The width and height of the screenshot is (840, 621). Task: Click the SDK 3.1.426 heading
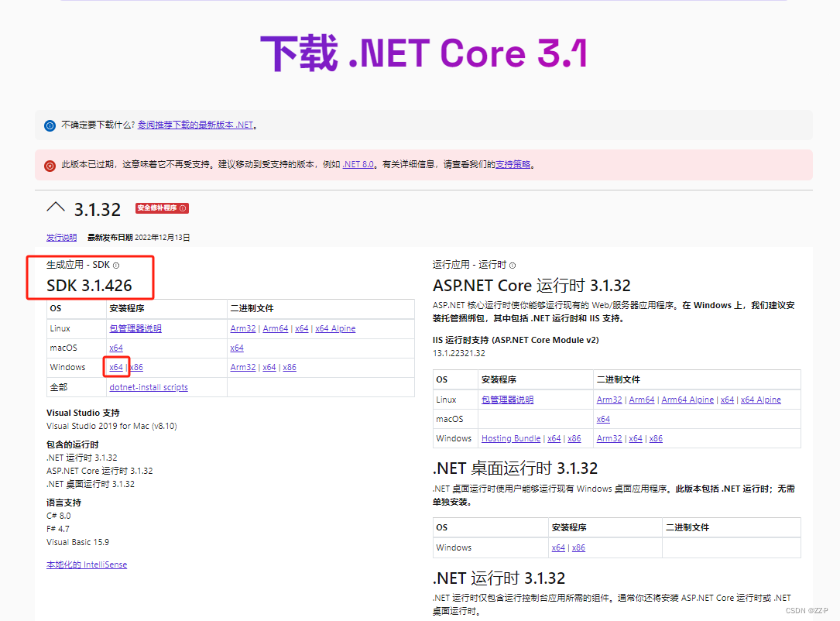click(x=90, y=286)
